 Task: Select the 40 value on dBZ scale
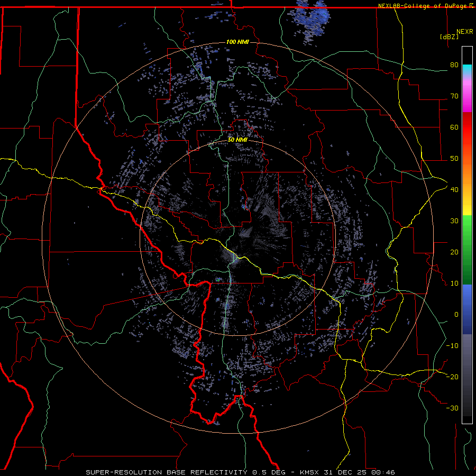[454, 190]
